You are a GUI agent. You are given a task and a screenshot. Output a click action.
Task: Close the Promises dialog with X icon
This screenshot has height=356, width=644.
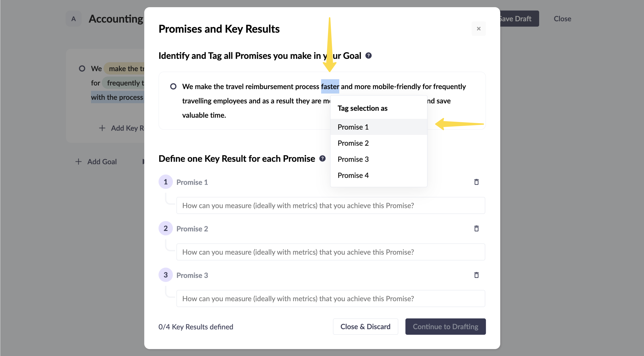tap(479, 29)
